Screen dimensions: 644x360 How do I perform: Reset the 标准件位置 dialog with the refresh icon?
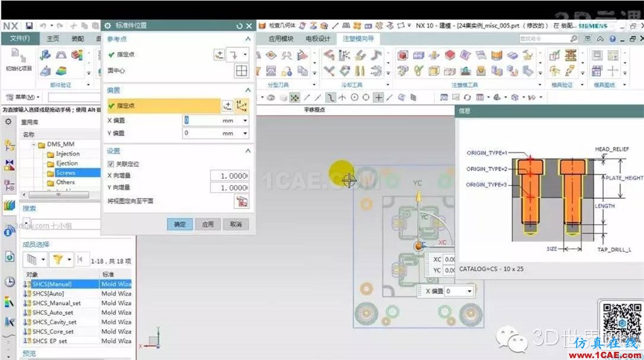[240, 26]
